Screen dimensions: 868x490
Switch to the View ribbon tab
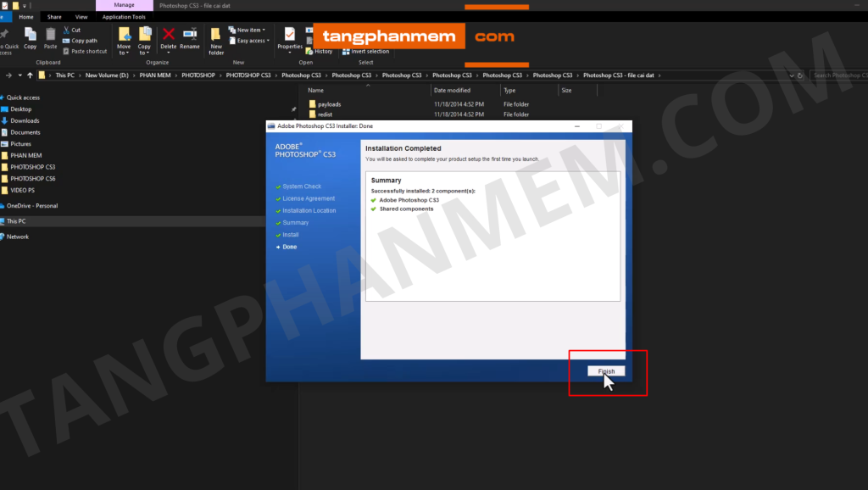coord(81,16)
